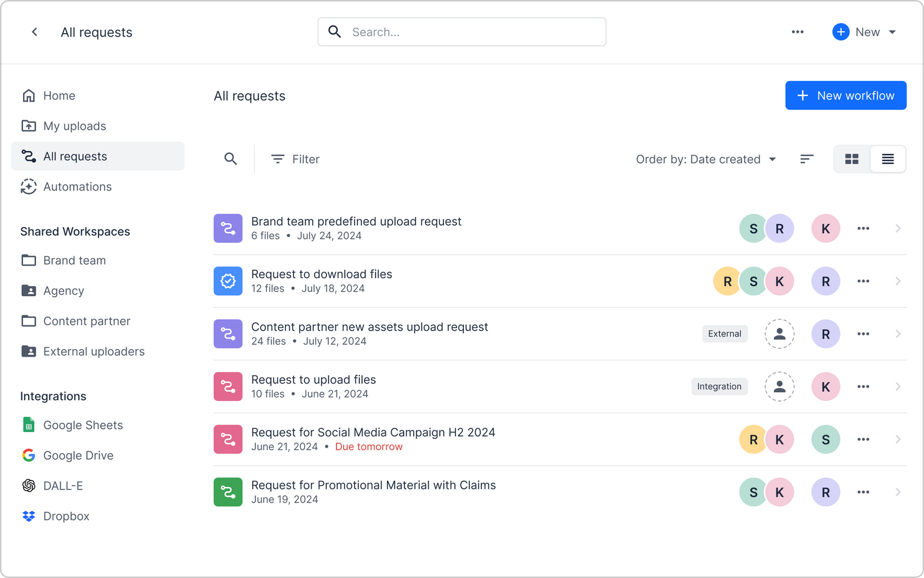This screenshot has height=578, width=924.
Task: Click the green Promotional Material request icon
Action: tap(228, 492)
